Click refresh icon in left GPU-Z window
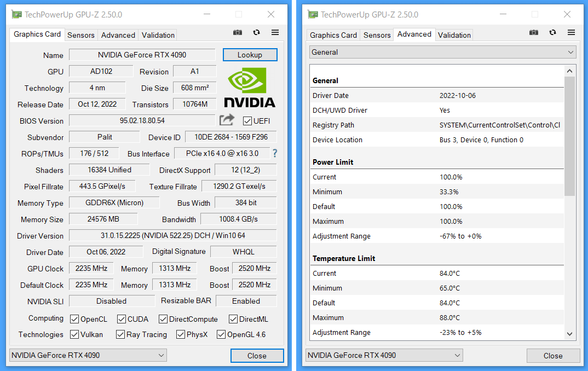588x371 pixels. [x=257, y=33]
